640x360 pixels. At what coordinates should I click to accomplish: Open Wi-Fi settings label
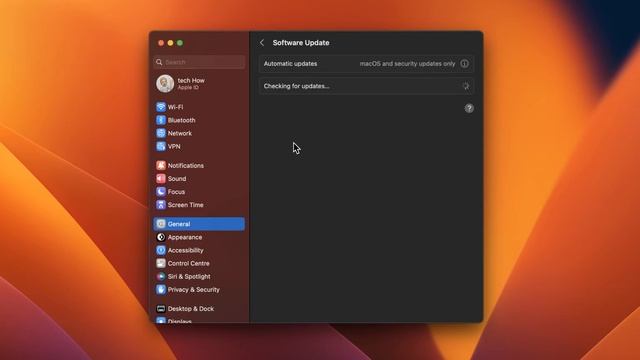[176, 107]
